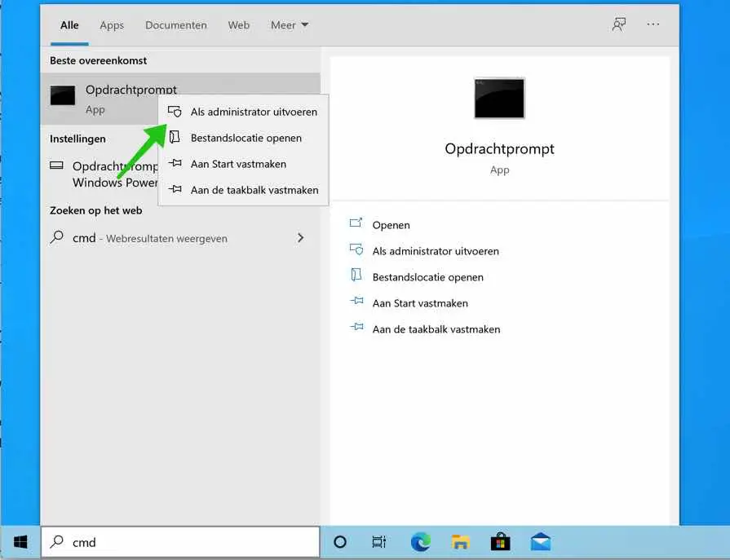Image resolution: width=730 pixels, height=560 pixels.
Task: Open Microsoft Store from taskbar
Action: pos(501,542)
